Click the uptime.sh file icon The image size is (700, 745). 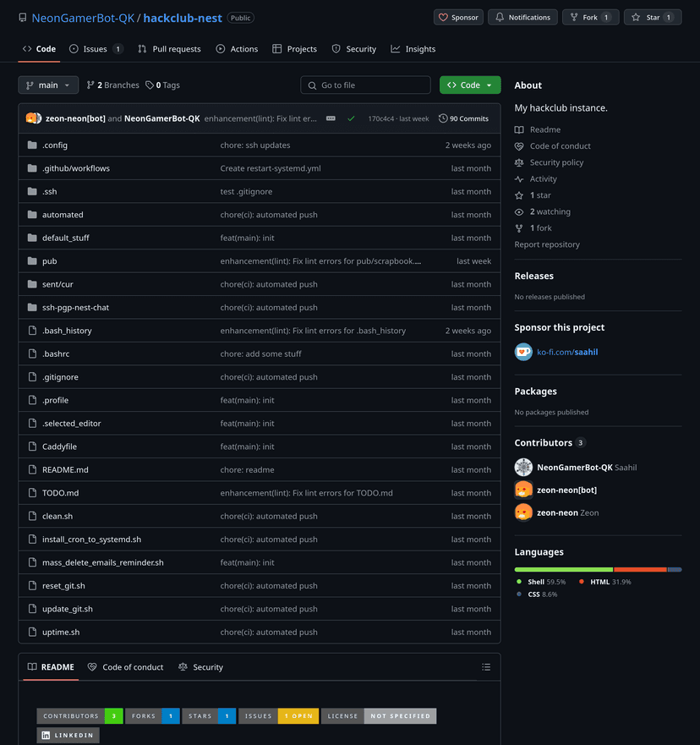tap(32, 632)
